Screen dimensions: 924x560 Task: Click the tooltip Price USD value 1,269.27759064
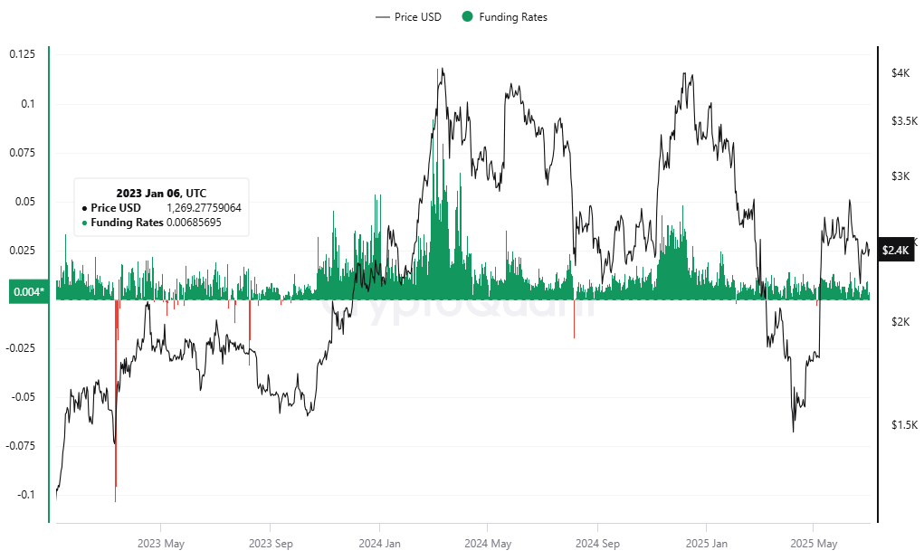point(205,208)
